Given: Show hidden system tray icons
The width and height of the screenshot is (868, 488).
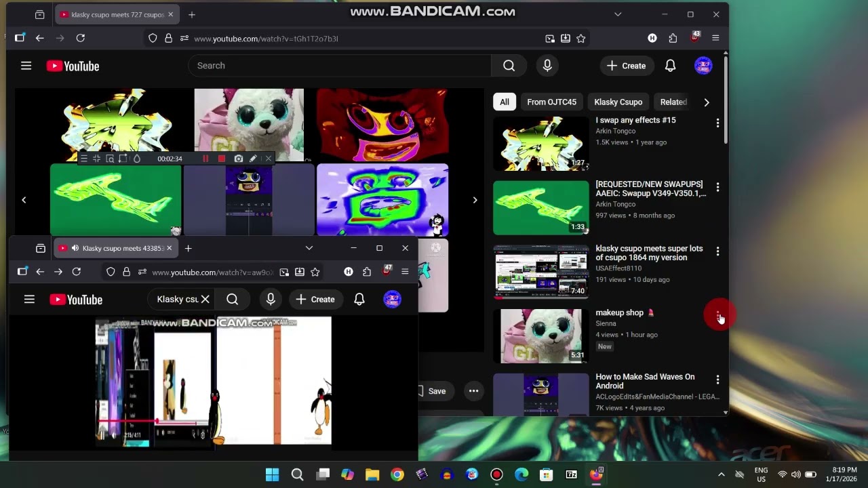Looking at the screenshot, I should [x=721, y=474].
